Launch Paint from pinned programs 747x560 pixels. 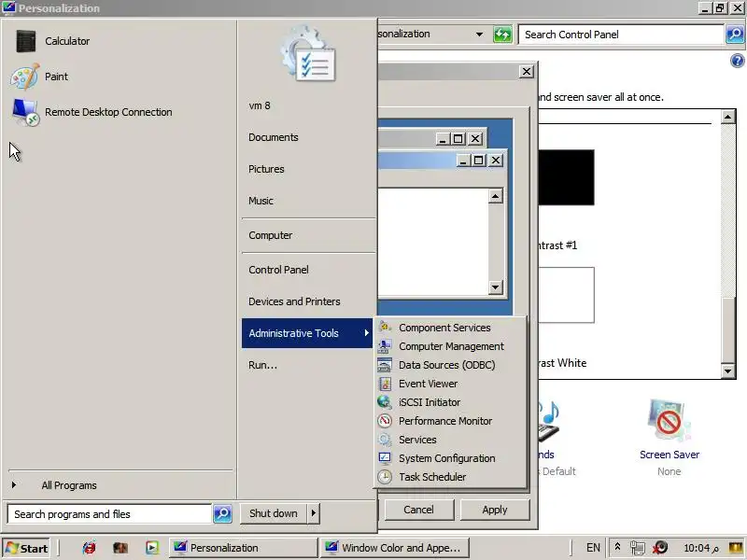pos(56,77)
